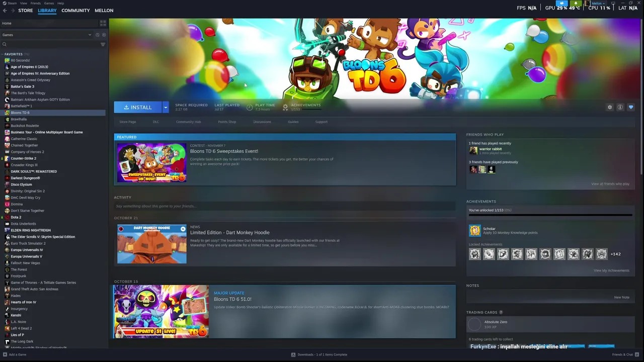Show +142 more locked achievements
This screenshot has width=644, height=362.
(615, 254)
